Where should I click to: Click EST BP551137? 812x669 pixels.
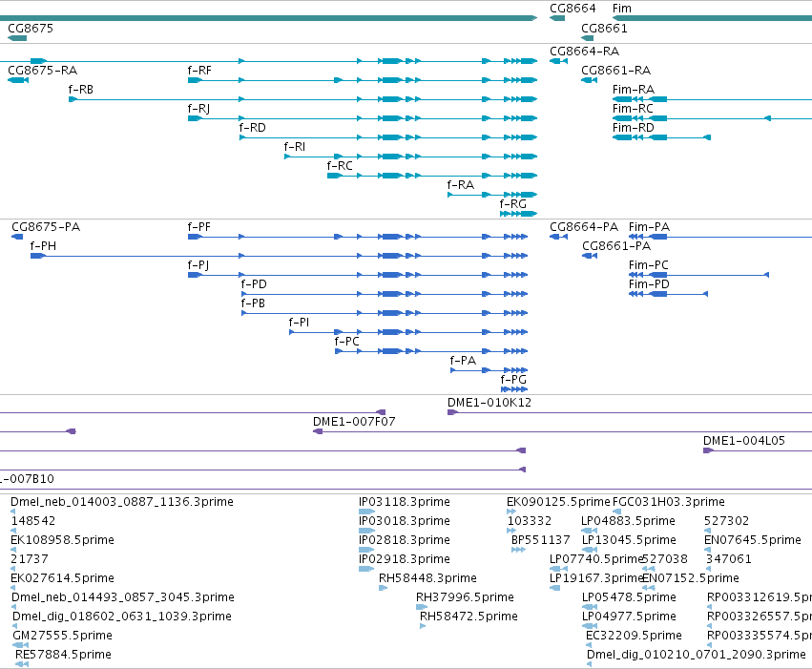point(541,540)
